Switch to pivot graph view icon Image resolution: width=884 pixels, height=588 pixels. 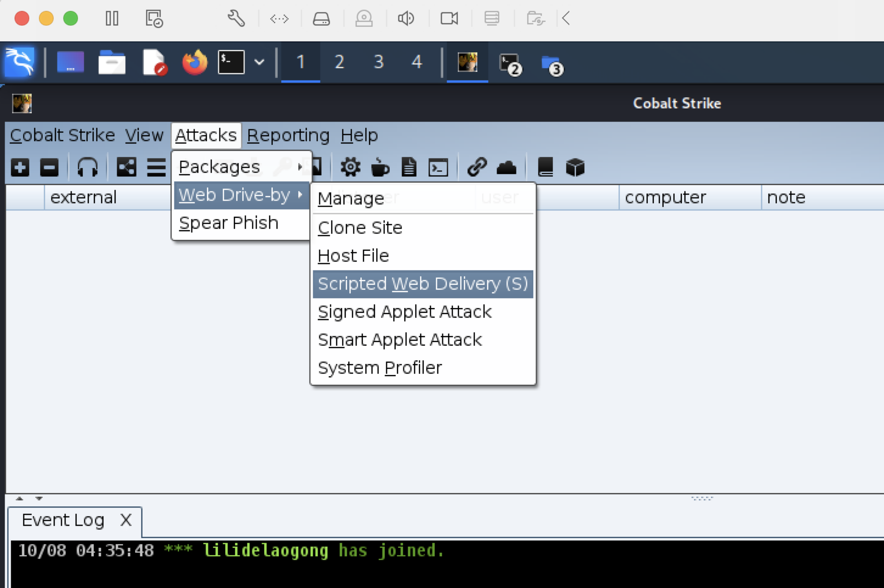click(x=127, y=167)
